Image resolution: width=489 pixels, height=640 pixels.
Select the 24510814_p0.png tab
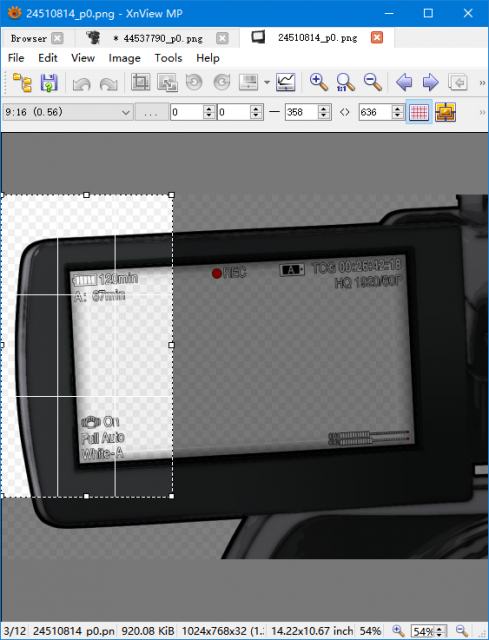point(317,38)
